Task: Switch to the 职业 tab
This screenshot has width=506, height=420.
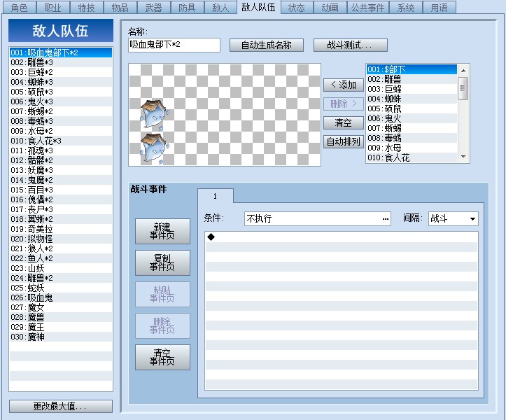Action: coord(53,8)
